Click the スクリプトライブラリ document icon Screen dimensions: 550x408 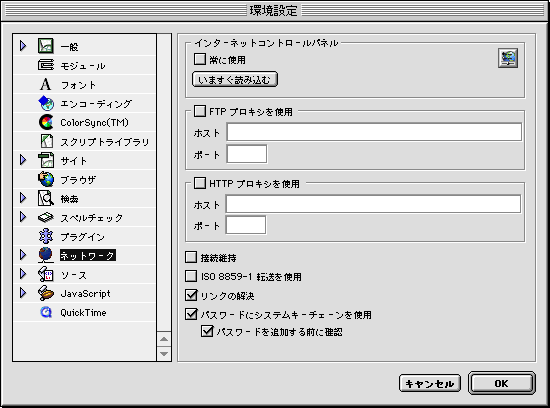click(x=46, y=141)
